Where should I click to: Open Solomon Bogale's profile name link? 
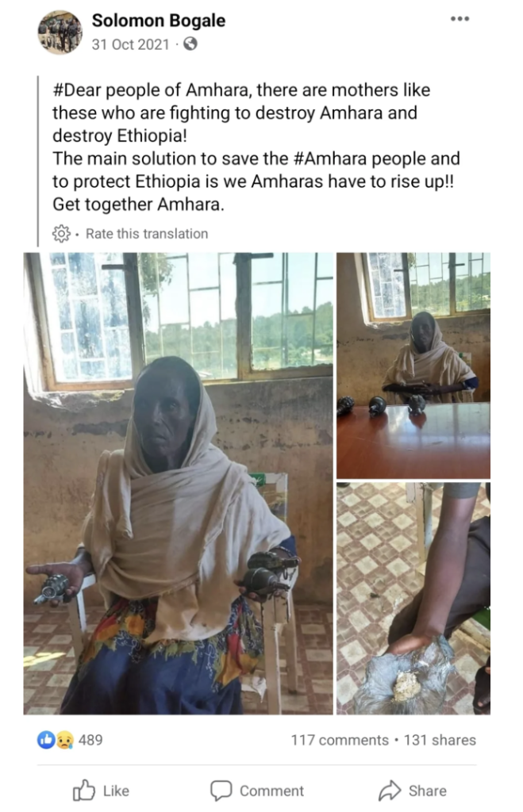159,20
